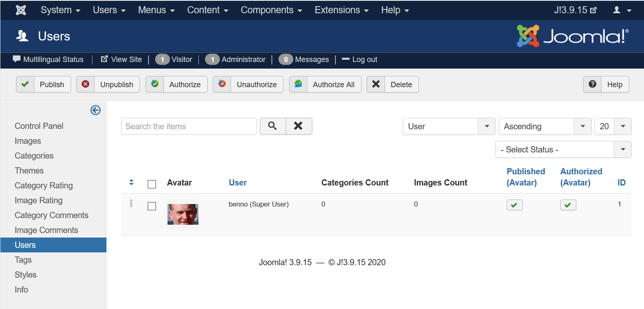Click the search items input field
This screenshot has width=644, height=309.
(189, 126)
